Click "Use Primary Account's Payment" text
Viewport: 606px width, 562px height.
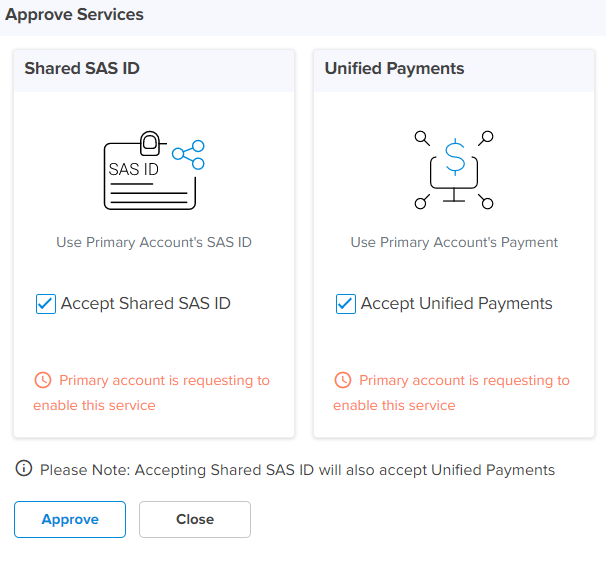pos(454,242)
